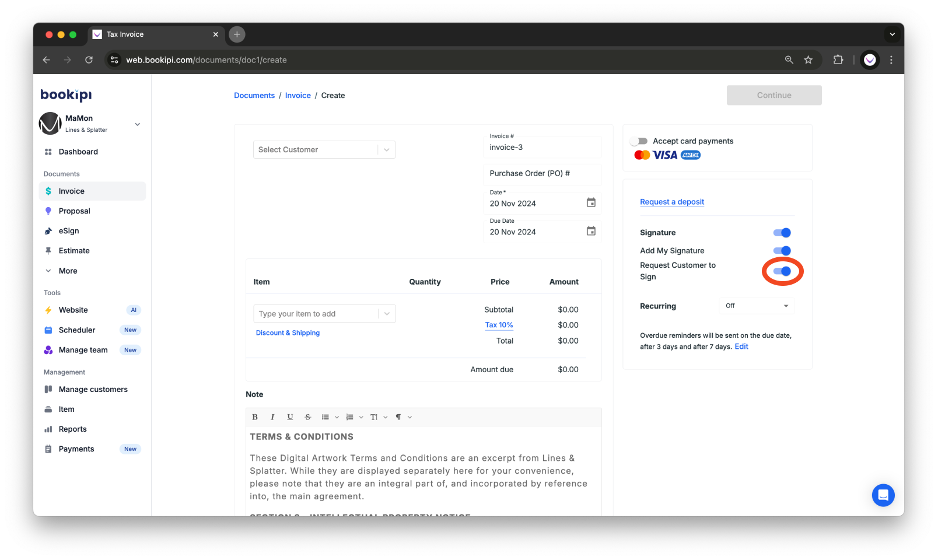Switch to the Documents breadcrumb
This screenshot has height=560, width=938.
[254, 95]
